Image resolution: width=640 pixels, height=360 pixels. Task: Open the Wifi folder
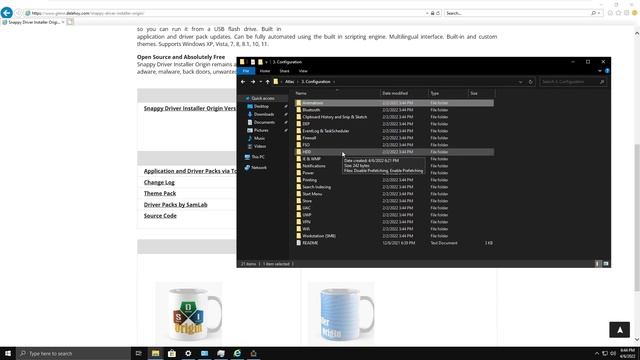(x=306, y=229)
